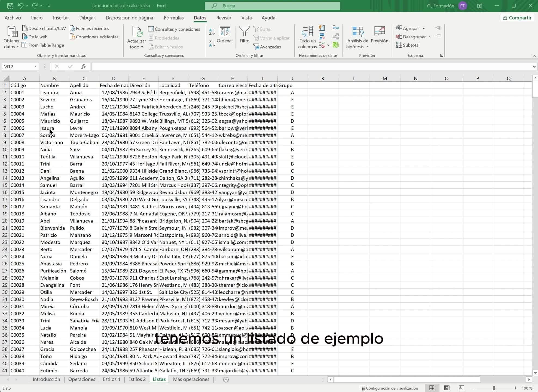Toggle the Filtro funnel button

244,35
